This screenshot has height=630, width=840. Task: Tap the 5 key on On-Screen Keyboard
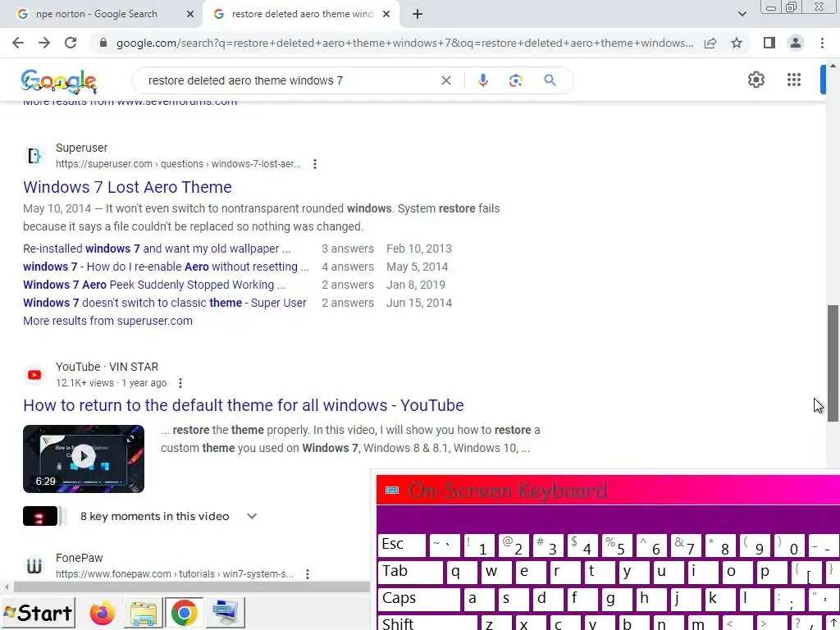(618, 546)
